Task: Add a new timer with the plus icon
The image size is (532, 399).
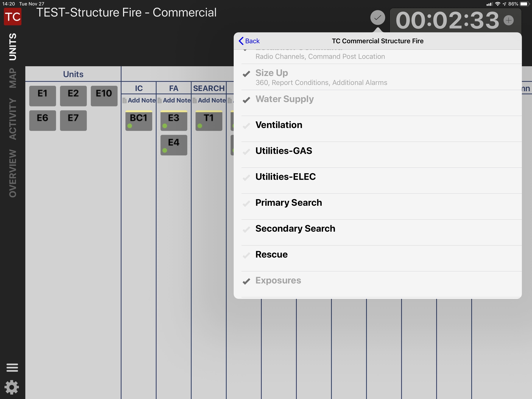Action: [509, 20]
